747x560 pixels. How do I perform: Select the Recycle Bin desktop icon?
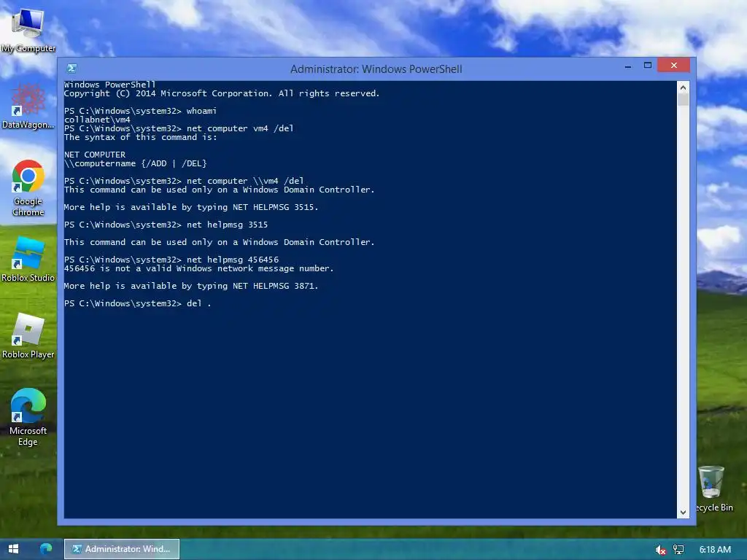click(713, 489)
